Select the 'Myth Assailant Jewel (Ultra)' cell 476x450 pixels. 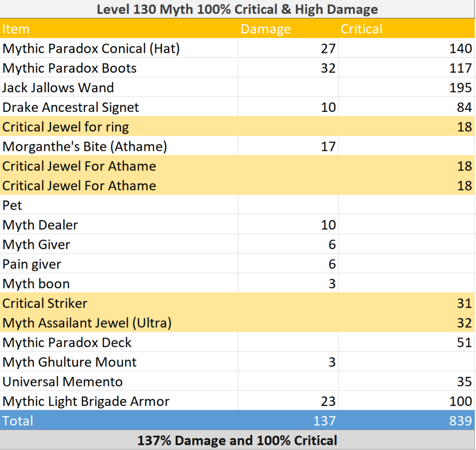119,323
